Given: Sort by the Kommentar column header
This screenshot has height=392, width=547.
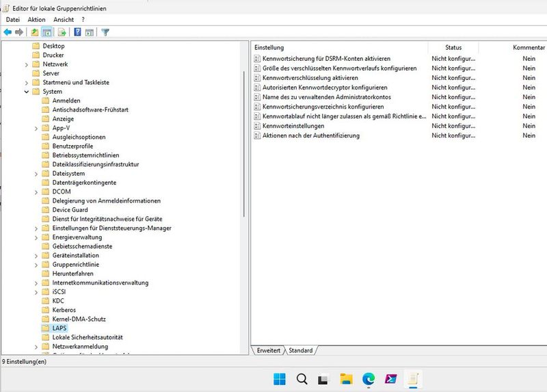Looking at the screenshot, I should [x=529, y=47].
